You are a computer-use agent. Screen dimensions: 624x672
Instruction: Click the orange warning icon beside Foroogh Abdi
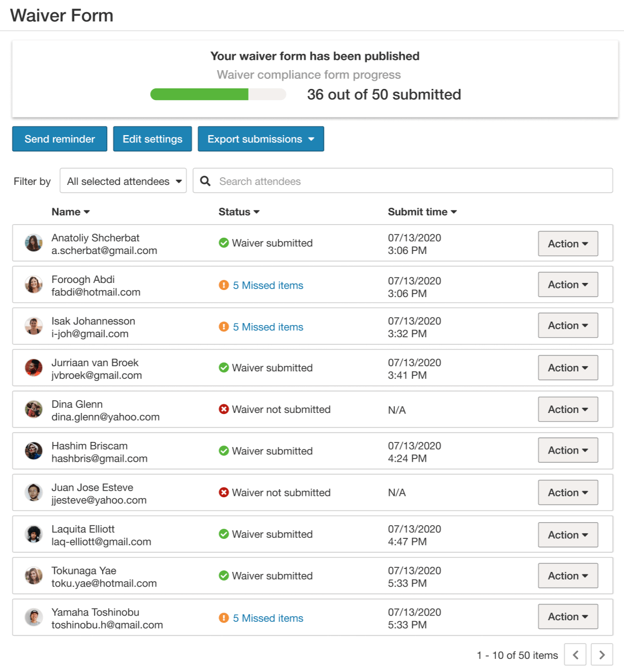point(224,285)
